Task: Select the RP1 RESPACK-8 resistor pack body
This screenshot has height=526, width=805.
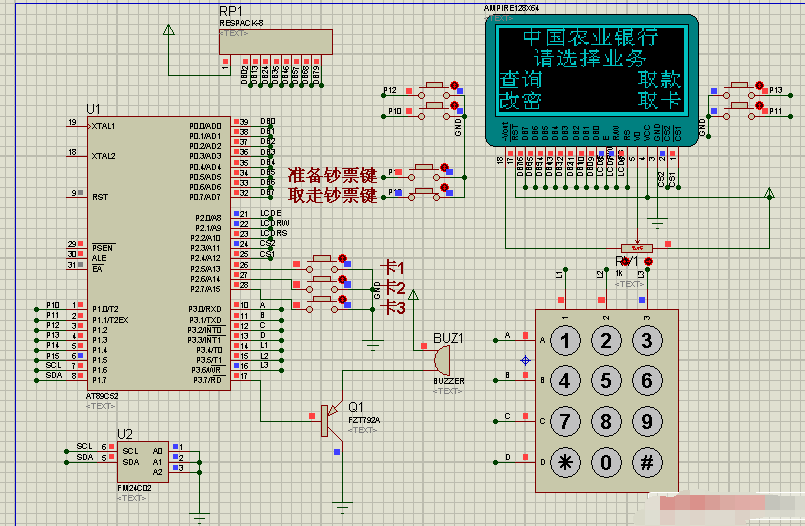Action: click(276, 42)
